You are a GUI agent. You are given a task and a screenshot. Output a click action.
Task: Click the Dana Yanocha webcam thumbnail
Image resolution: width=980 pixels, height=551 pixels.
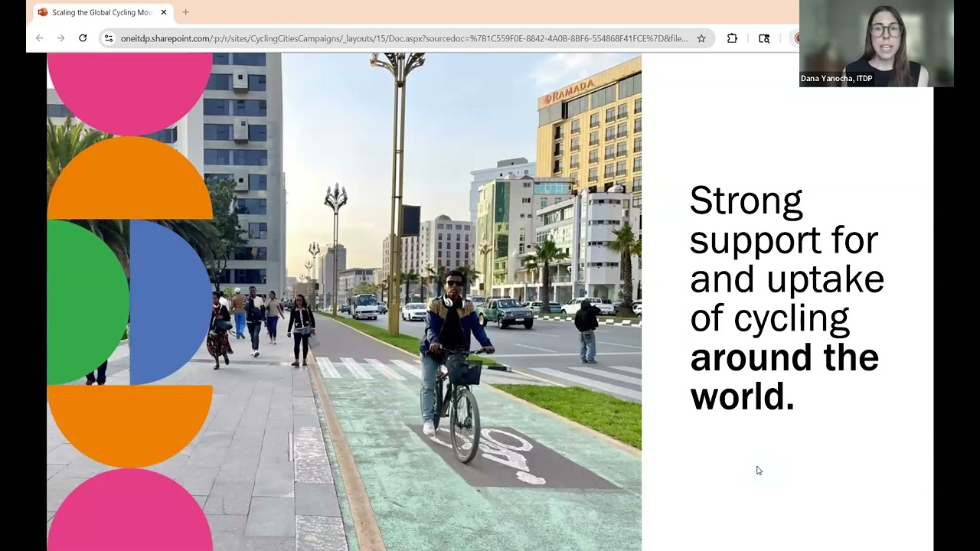(877, 44)
